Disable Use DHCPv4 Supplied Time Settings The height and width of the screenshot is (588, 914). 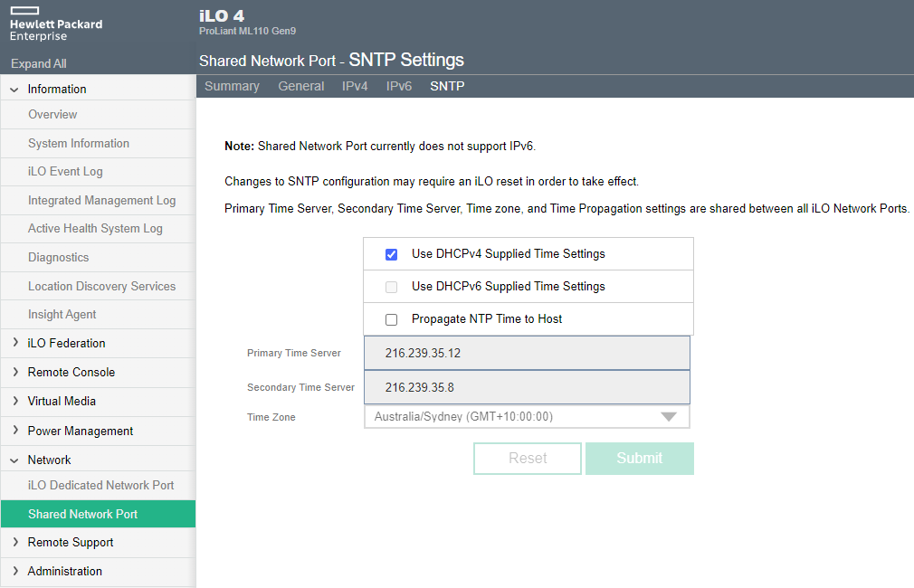click(x=391, y=254)
